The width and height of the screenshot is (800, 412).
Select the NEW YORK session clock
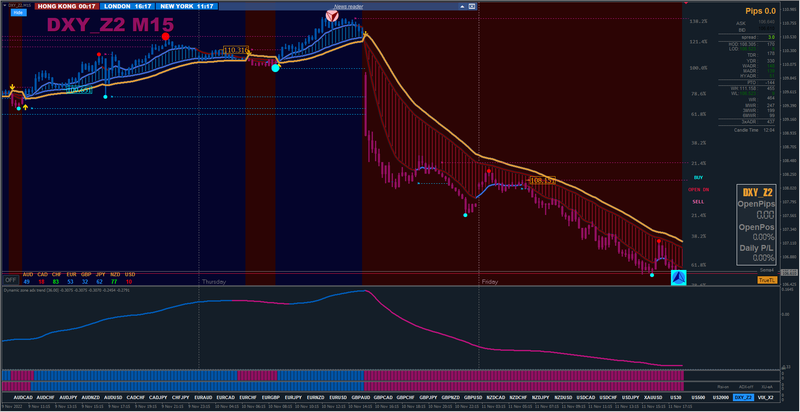click(186, 7)
